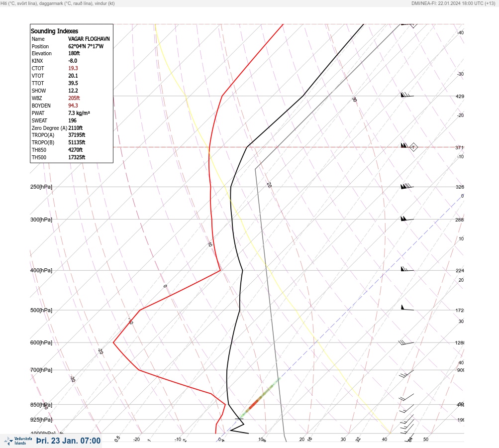This screenshot has width=499, height=448.
Task: Click the KINX value -8.0
Action: pyautogui.click(x=73, y=61)
